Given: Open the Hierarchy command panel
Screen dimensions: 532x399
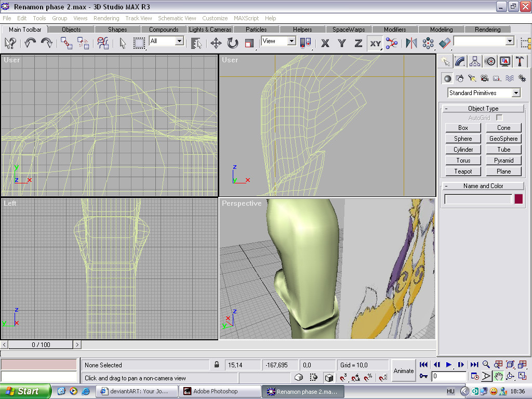Looking at the screenshot, I should [475, 61].
